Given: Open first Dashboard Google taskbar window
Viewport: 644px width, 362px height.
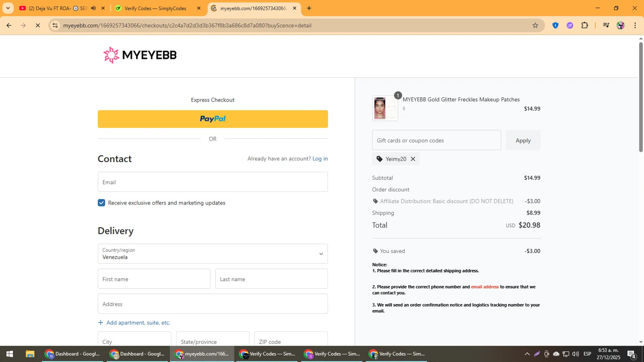Looking at the screenshot, I should [73, 354].
